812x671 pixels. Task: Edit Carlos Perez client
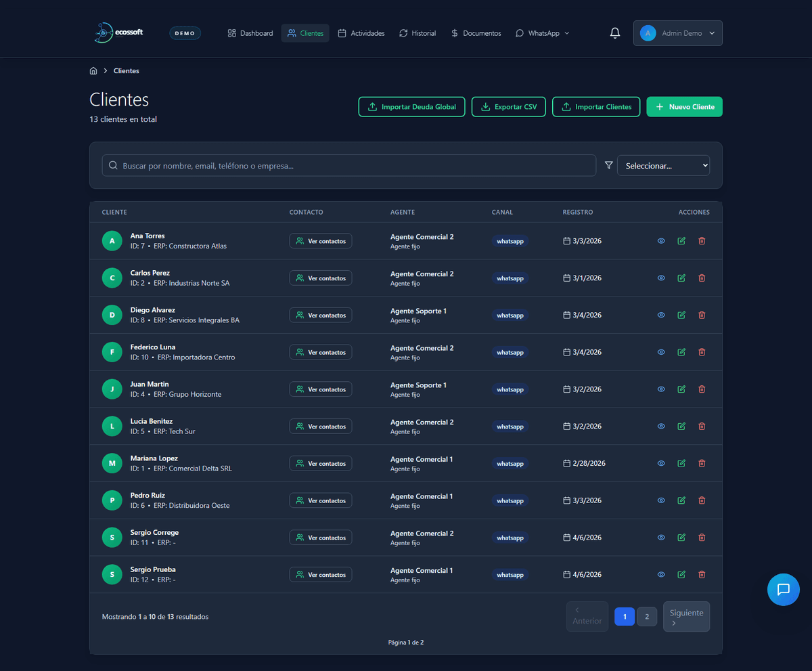click(681, 278)
